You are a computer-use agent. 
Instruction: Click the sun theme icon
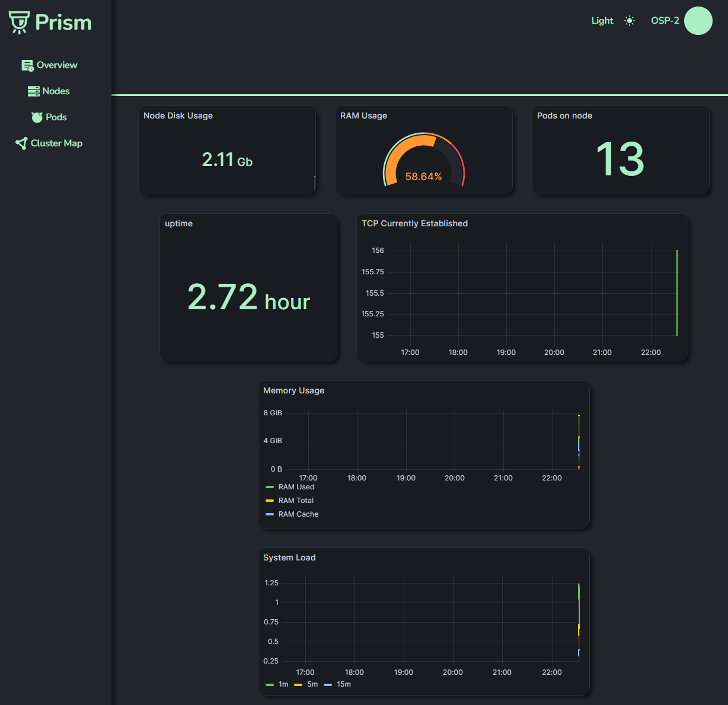click(630, 21)
